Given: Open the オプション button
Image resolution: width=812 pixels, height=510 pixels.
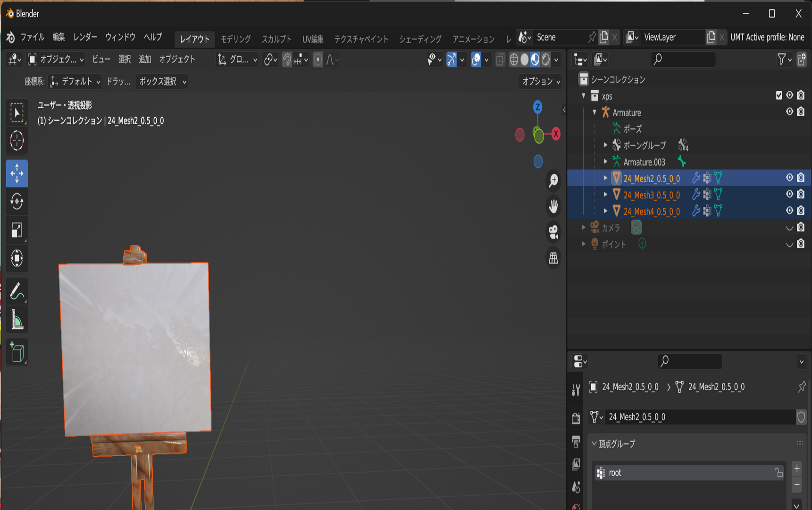Looking at the screenshot, I should coord(541,81).
